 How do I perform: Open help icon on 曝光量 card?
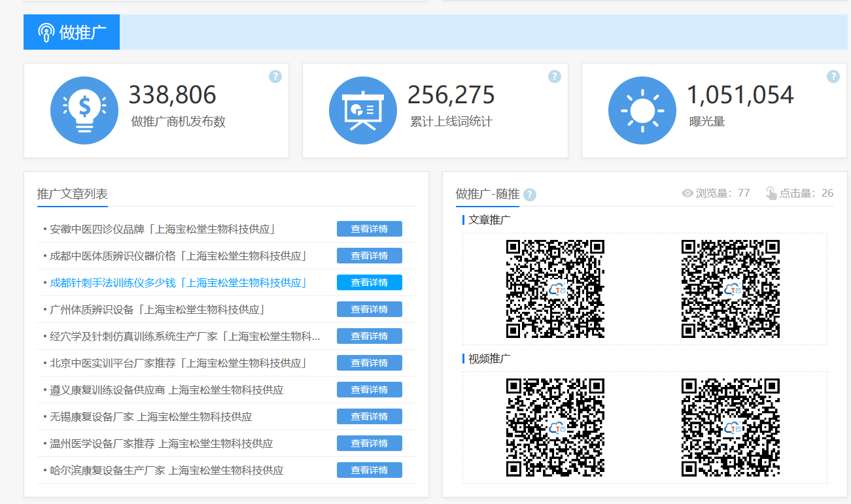pos(833,76)
